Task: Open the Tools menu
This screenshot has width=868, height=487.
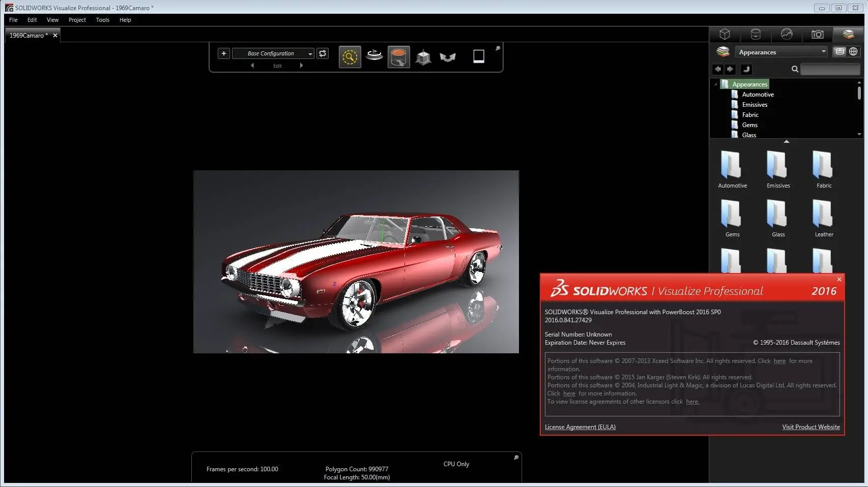Action: pos(103,20)
